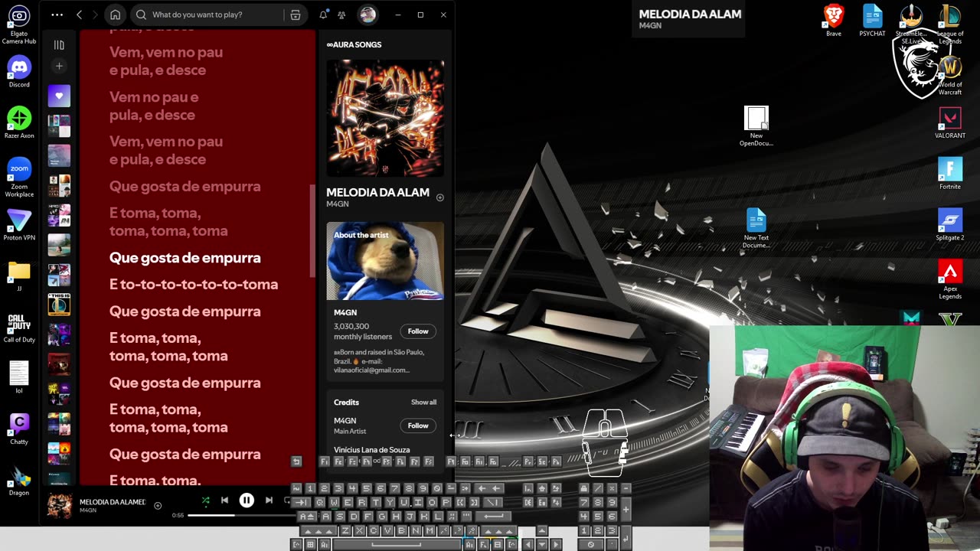Image resolution: width=980 pixels, height=551 pixels.
Task: Open the What's New notification bell
Action: tap(323, 15)
